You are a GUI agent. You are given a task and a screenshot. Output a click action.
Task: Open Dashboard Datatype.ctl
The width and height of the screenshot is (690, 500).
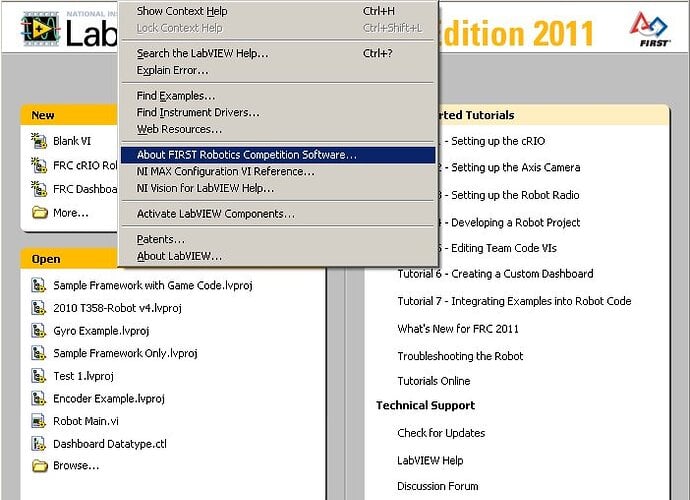[110, 444]
